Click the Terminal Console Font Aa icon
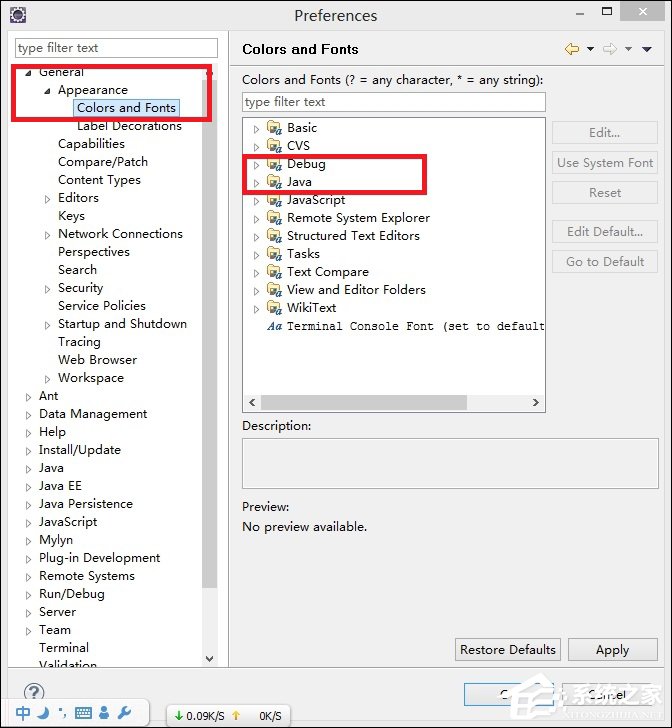 (274, 326)
